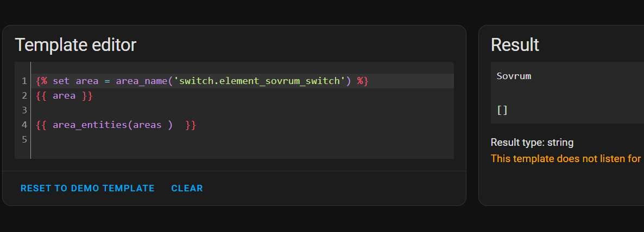Click closing %} tag on line 1

[x=363, y=81]
